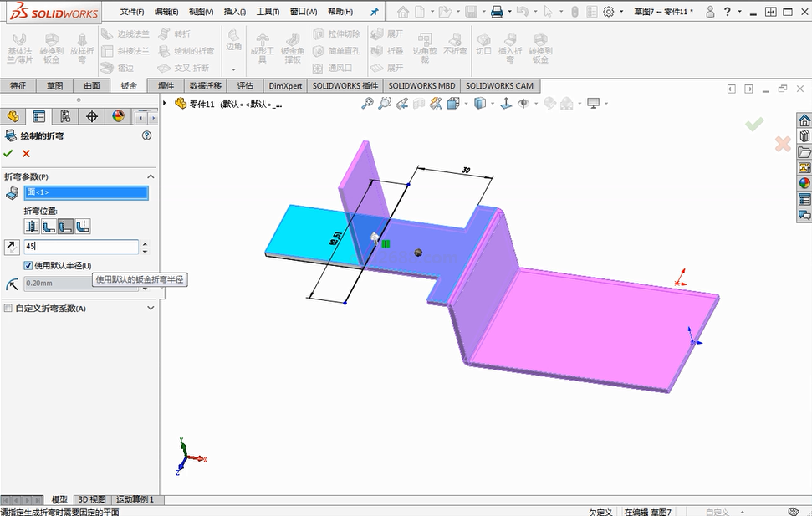Open the FeatureManager design tree tab

pos(12,116)
